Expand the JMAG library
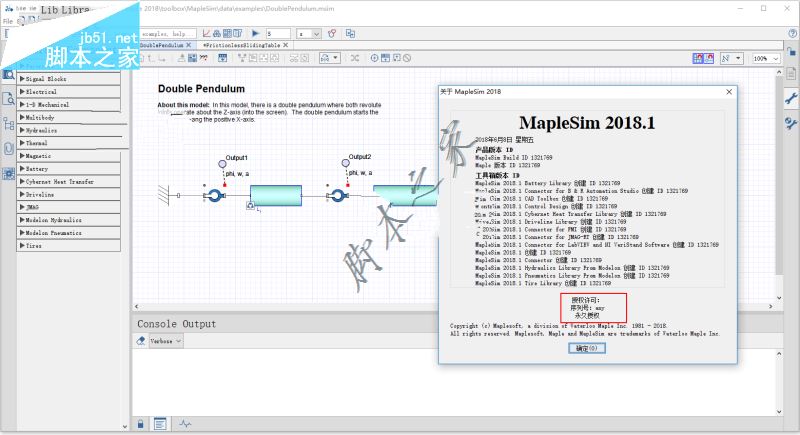 tap(69, 207)
